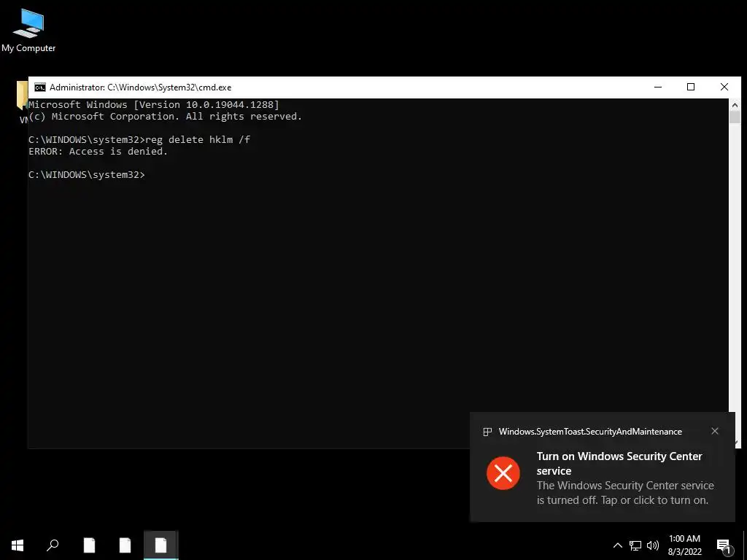Open the clock showing 1:00 AM
The width and height of the screenshot is (747, 560).
684,545
